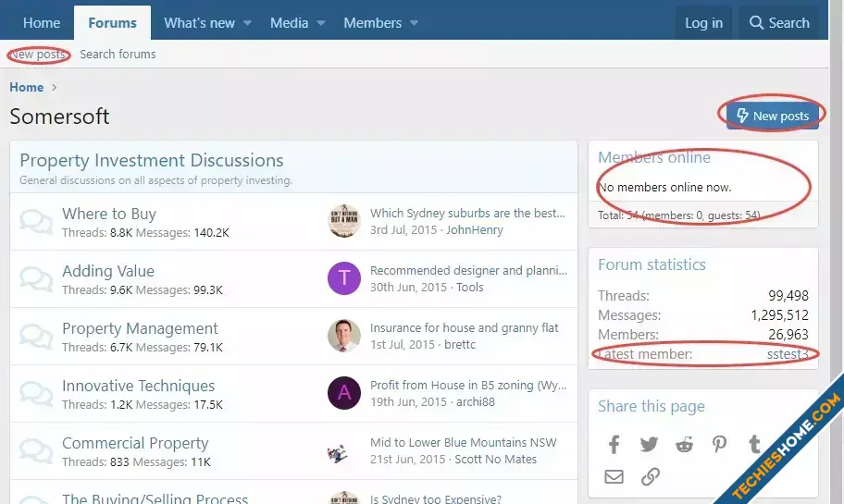Screen dimensions: 844x504
Task: Click the 30th Jun, 2015 post date
Action: coord(408,288)
